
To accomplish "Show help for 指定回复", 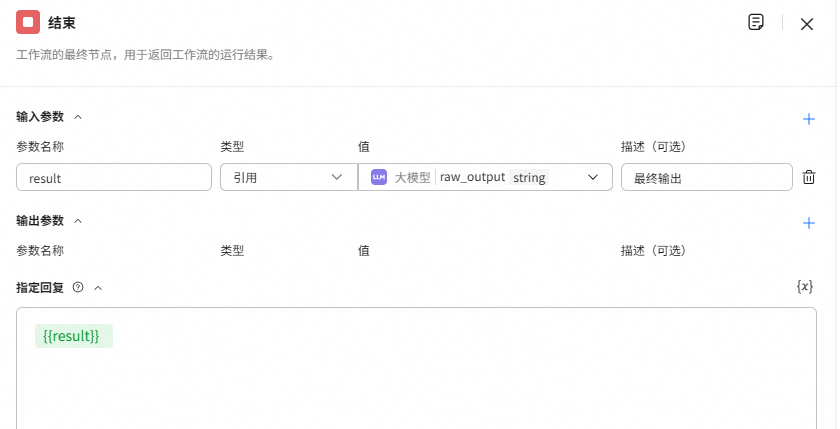I will (x=78, y=288).
